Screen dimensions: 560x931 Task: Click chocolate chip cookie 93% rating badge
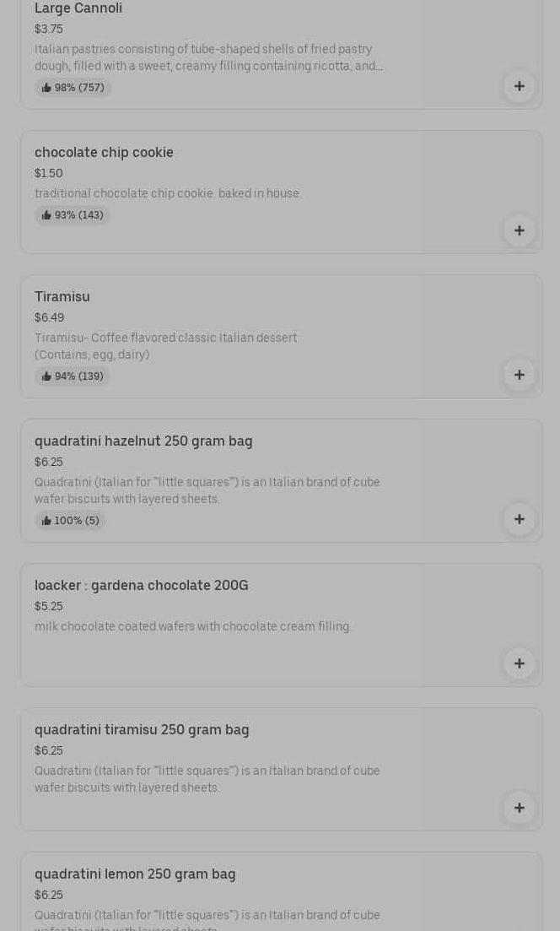tap(73, 215)
